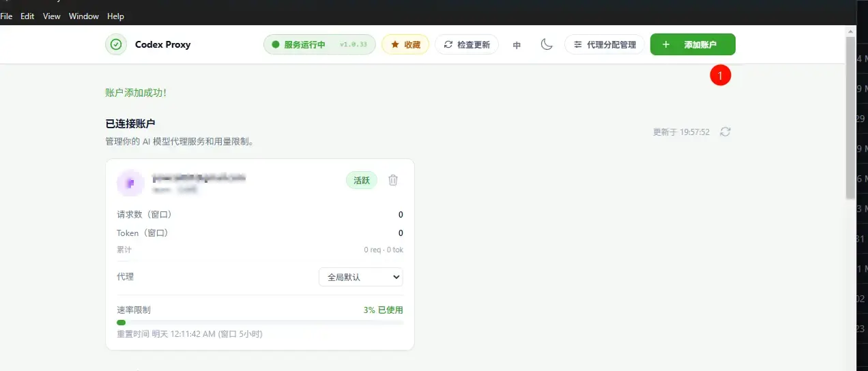
Task: Switch language using the 中 button
Action: [517, 45]
